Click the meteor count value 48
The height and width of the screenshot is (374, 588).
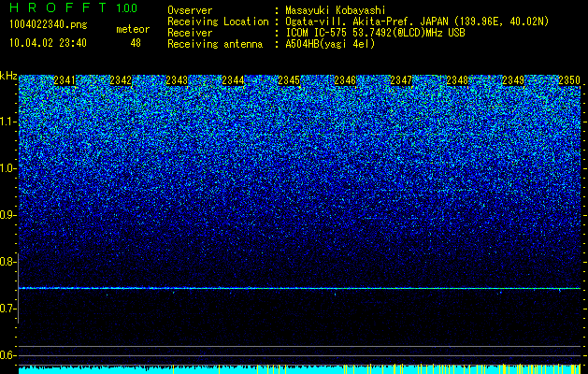(x=136, y=43)
